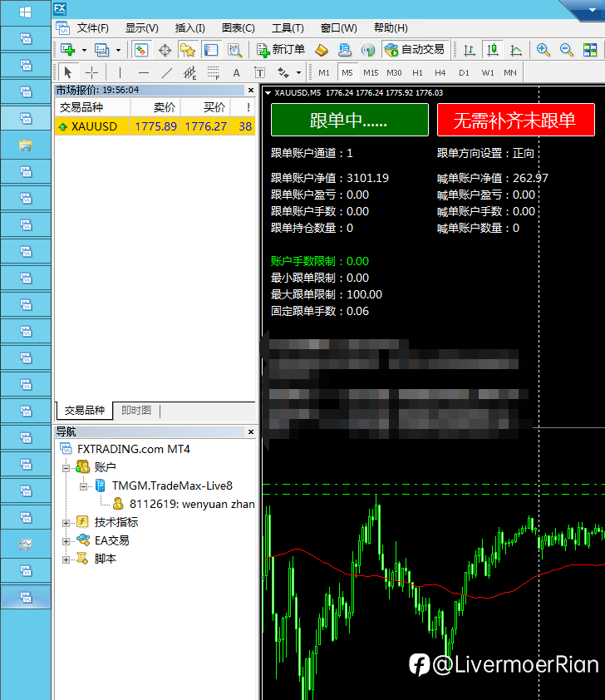
Task: Expand the 脚本 tree node
Action: point(66,560)
